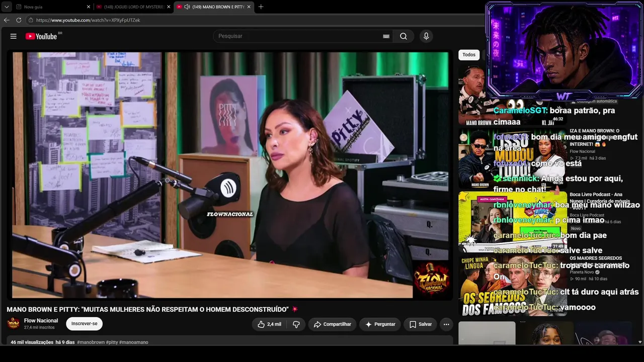Viewport: 644px width, 362px height.
Task: View site information icon beside URL
Action: click(31, 20)
